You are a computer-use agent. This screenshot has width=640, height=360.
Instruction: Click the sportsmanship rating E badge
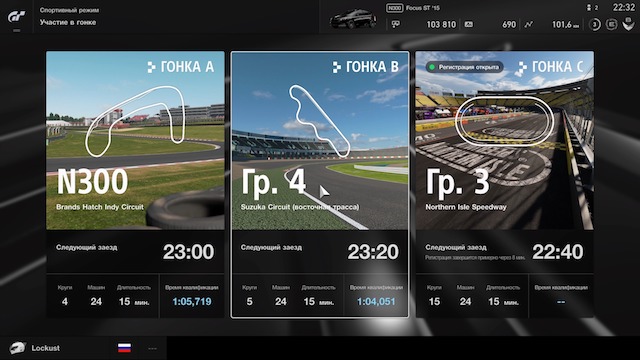click(611, 24)
